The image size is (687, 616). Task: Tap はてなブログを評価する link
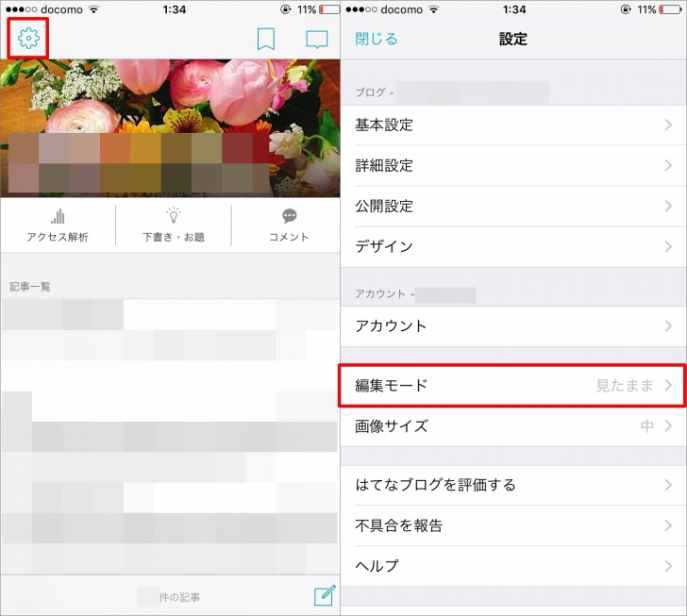coord(512,485)
